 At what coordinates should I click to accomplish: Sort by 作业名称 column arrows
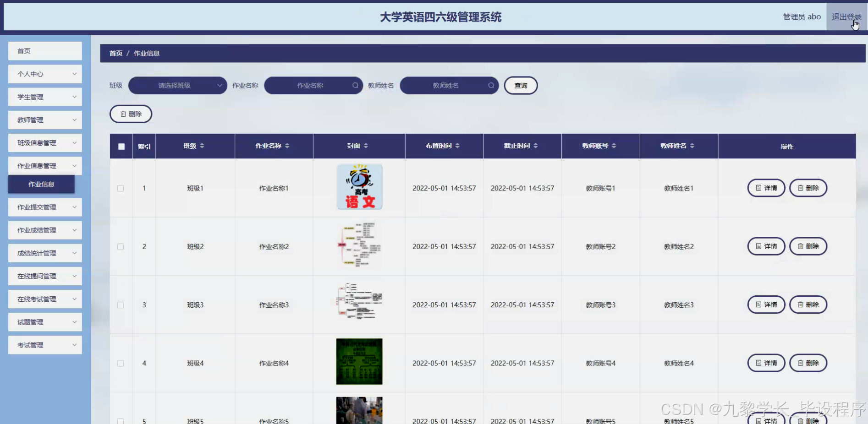(x=287, y=146)
